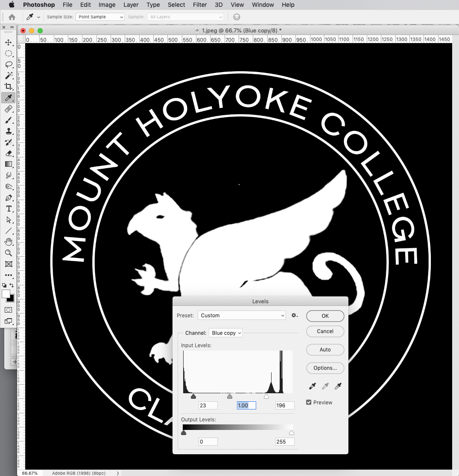Viewport: 459px width, 476px height.
Task: Pick the white point eyedropper in Levels
Action: click(338, 386)
